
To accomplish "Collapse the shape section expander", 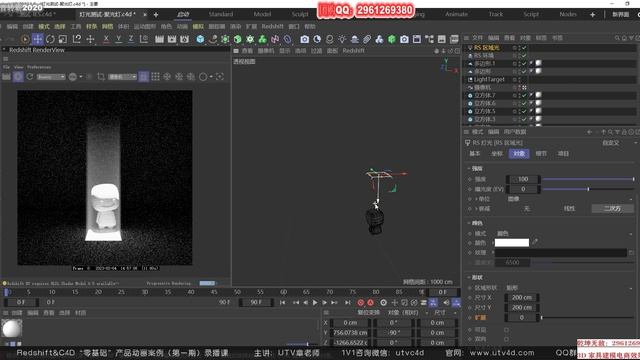I will [x=469, y=278].
